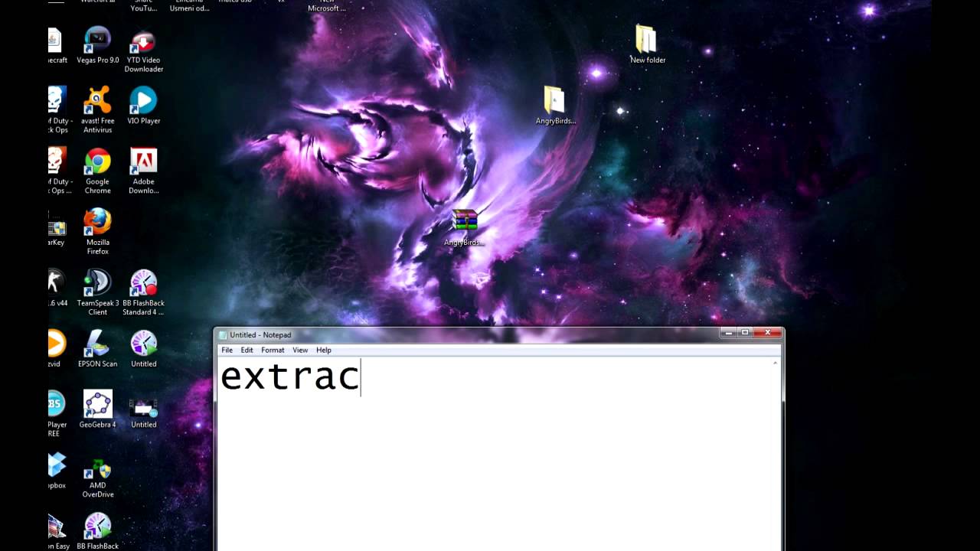The image size is (980, 551).
Task: Minimize the Notepad window
Action: [x=728, y=332]
